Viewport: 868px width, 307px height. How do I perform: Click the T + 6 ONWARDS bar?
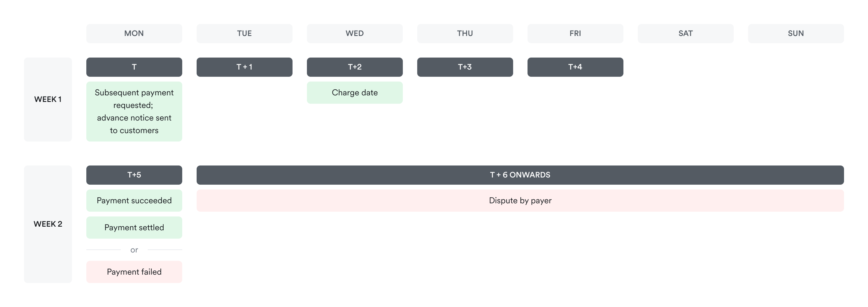pyautogui.click(x=520, y=175)
